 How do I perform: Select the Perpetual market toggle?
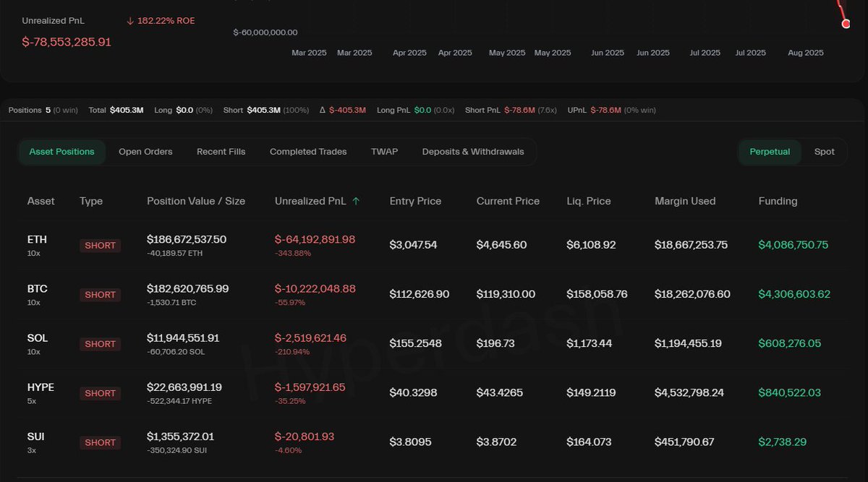(770, 152)
